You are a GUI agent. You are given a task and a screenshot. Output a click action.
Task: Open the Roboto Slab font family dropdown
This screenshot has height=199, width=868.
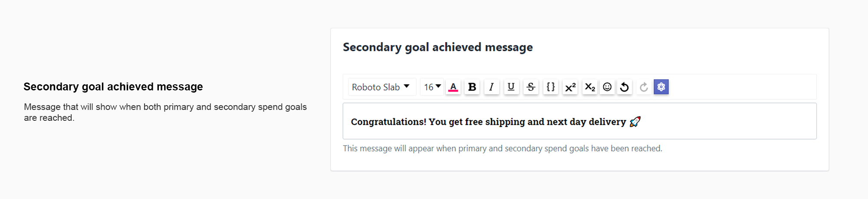pos(381,87)
